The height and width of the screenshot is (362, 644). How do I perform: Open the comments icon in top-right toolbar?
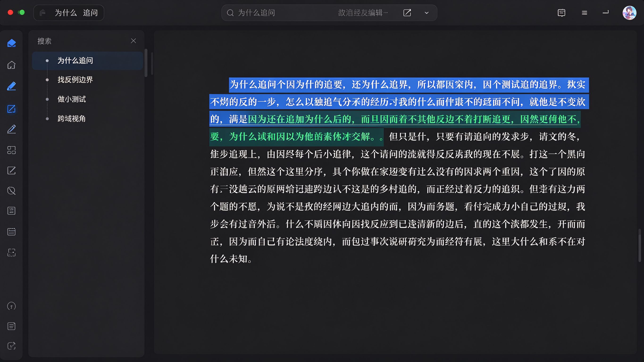(x=561, y=13)
